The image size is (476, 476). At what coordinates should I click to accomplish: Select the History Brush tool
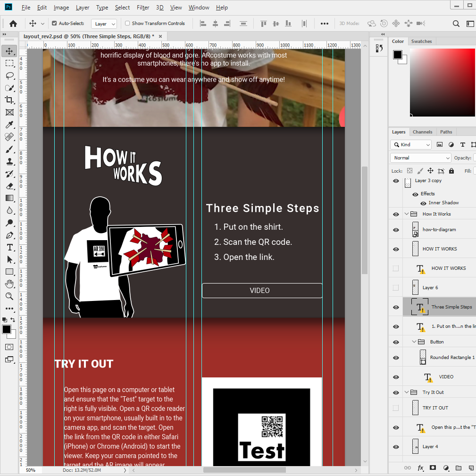point(9,174)
